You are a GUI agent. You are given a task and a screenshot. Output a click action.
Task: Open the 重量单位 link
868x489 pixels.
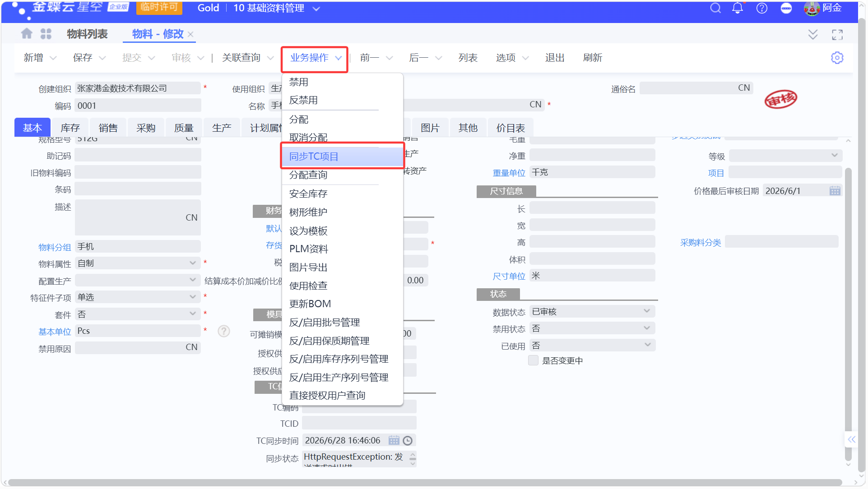(509, 173)
